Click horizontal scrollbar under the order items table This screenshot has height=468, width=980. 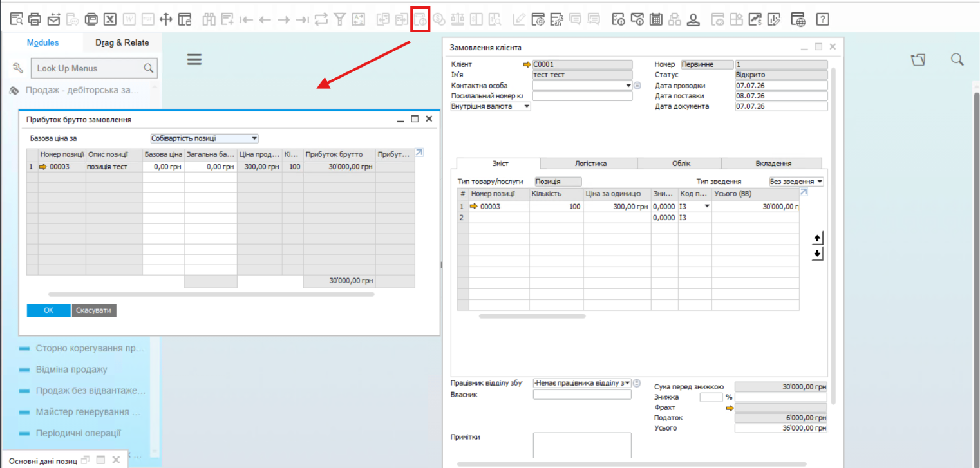(532, 316)
